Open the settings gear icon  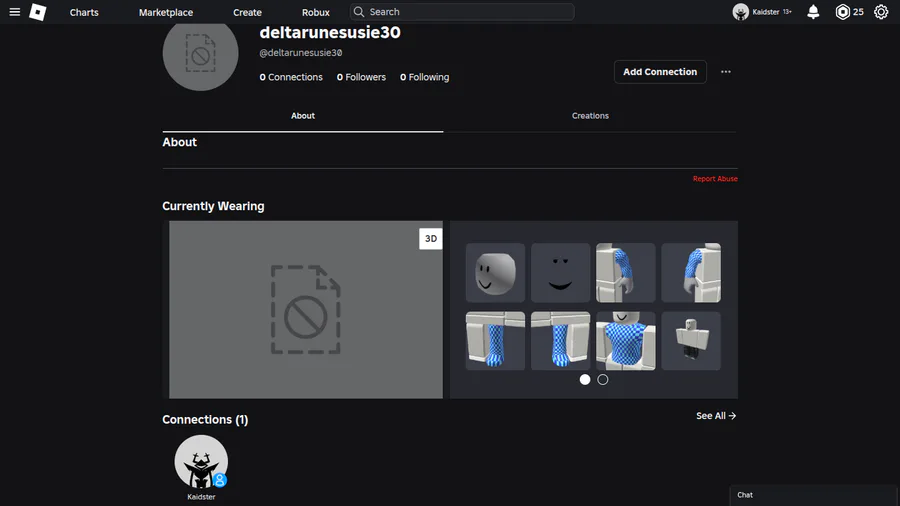coord(881,12)
